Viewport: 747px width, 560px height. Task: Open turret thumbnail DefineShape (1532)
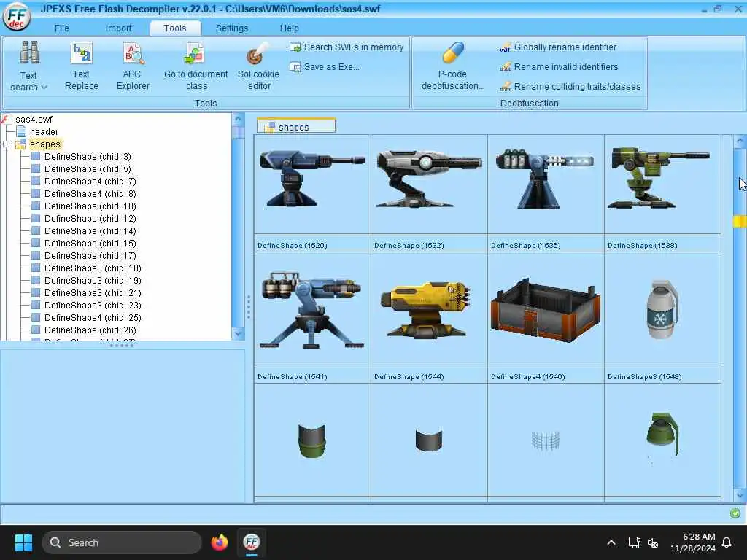coord(429,179)
